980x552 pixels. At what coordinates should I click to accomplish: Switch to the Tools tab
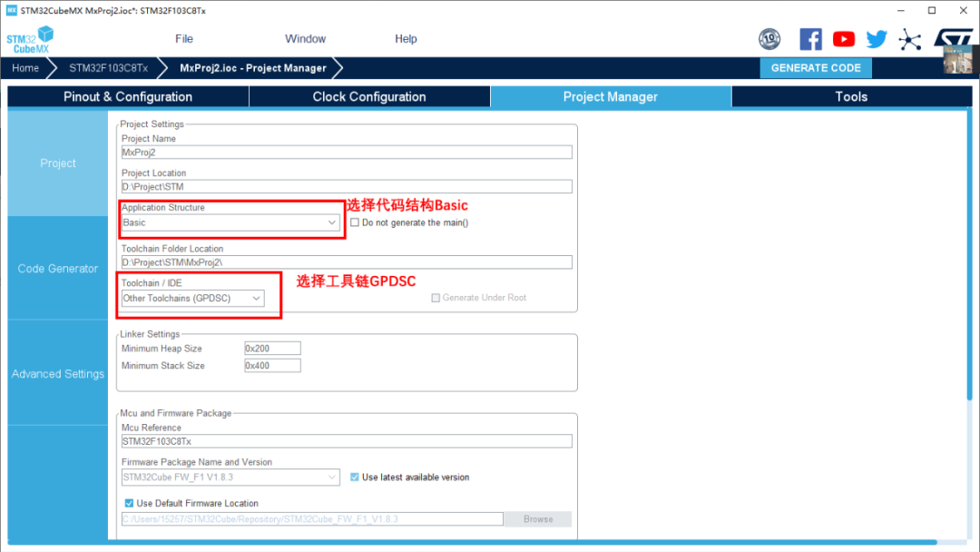851,97
